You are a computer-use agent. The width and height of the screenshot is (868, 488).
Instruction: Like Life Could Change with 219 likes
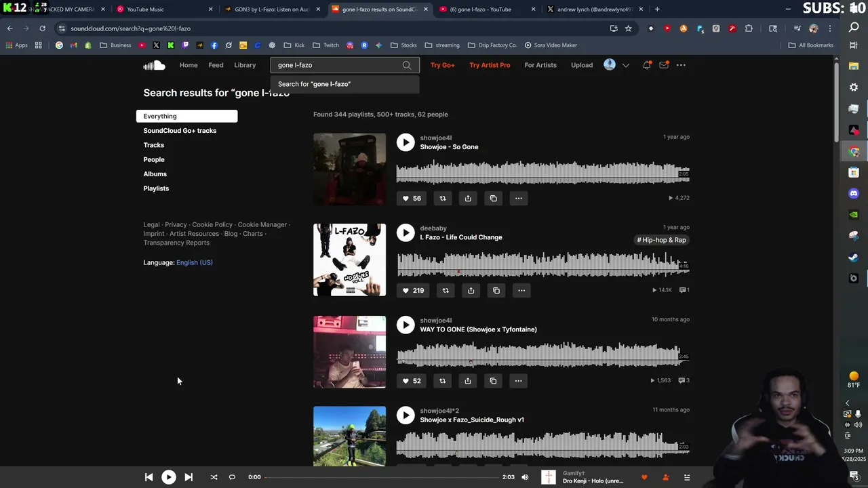413,291
